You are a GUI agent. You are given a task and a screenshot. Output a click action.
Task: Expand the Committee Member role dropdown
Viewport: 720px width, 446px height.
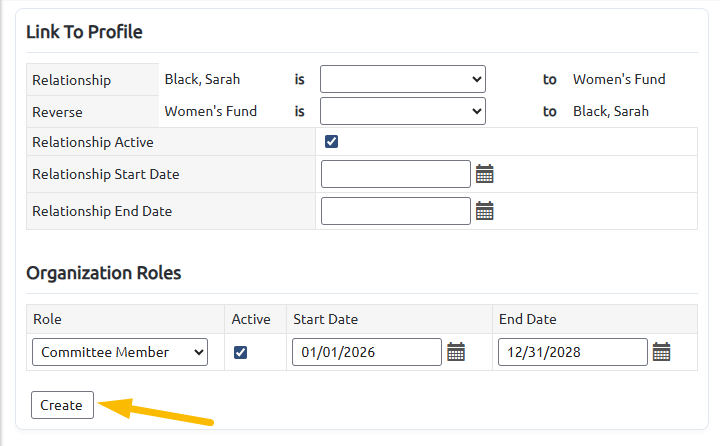click(x=120, y=352)
